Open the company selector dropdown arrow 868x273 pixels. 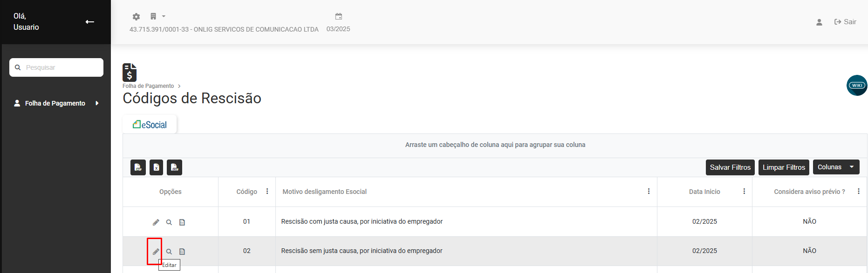(164, 16)
